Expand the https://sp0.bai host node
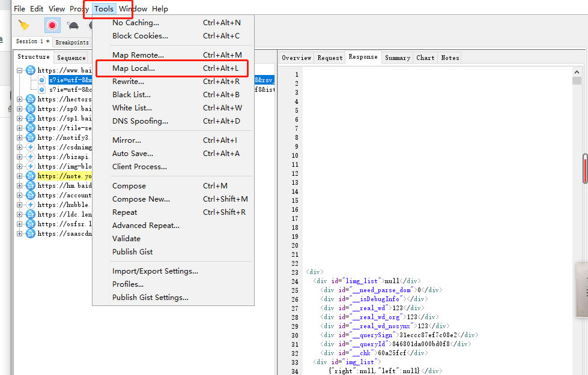The image size is (588, 375). (19, 109)
